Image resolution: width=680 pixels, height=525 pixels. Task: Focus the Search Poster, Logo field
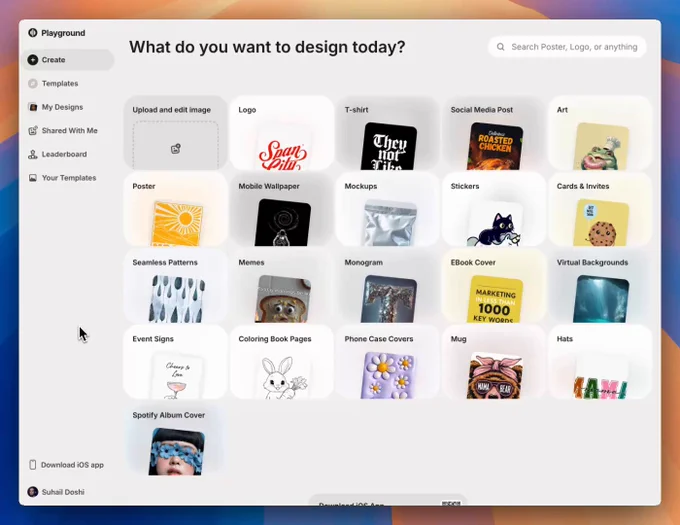tap(567, 47)
